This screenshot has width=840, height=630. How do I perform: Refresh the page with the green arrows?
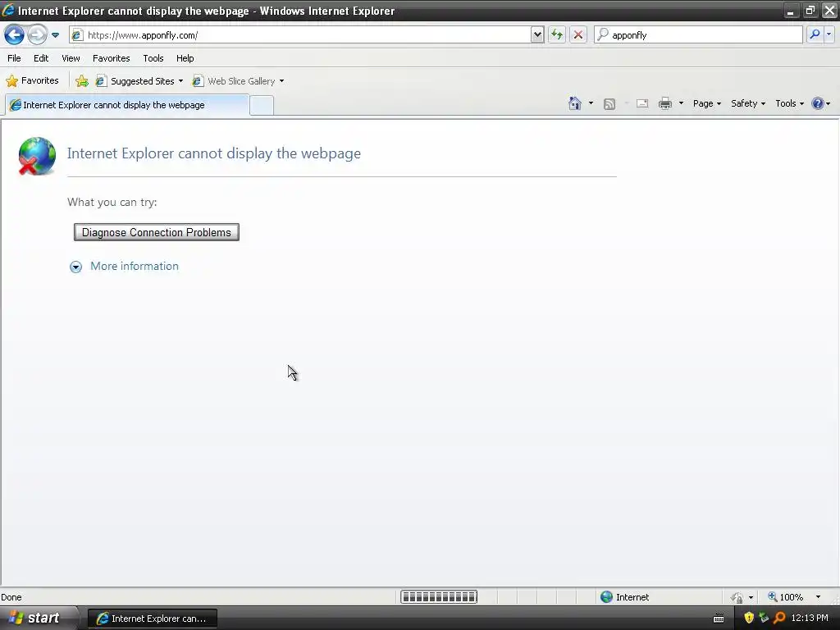point(557,35)
